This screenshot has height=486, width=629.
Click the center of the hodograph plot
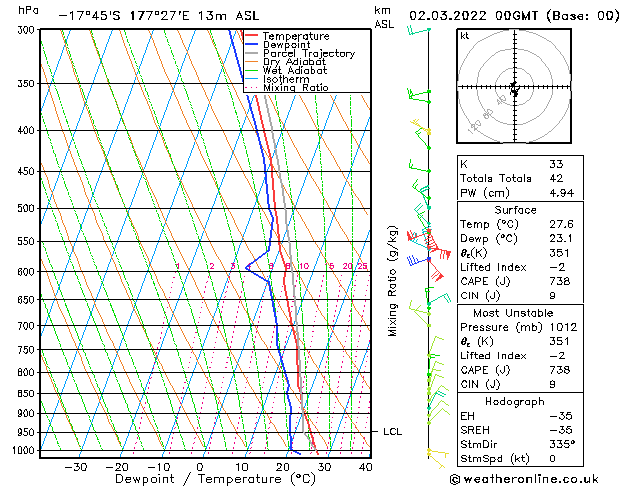point(514,87)
